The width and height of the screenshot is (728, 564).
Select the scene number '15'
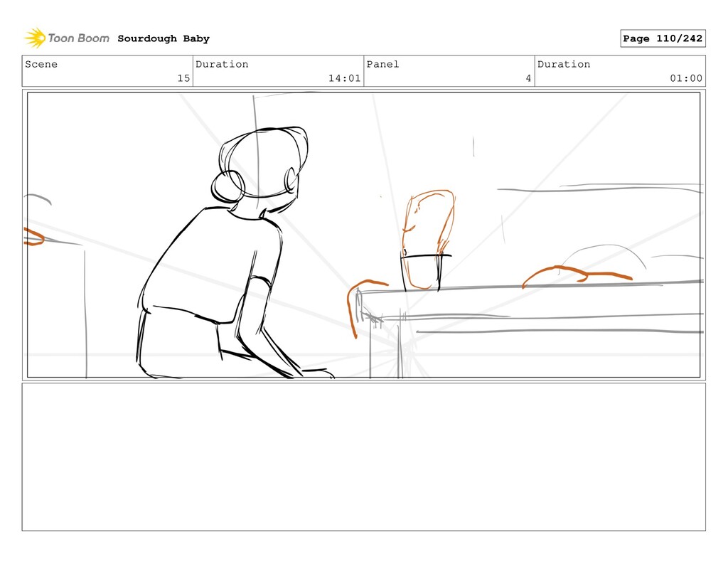(183, 78)
